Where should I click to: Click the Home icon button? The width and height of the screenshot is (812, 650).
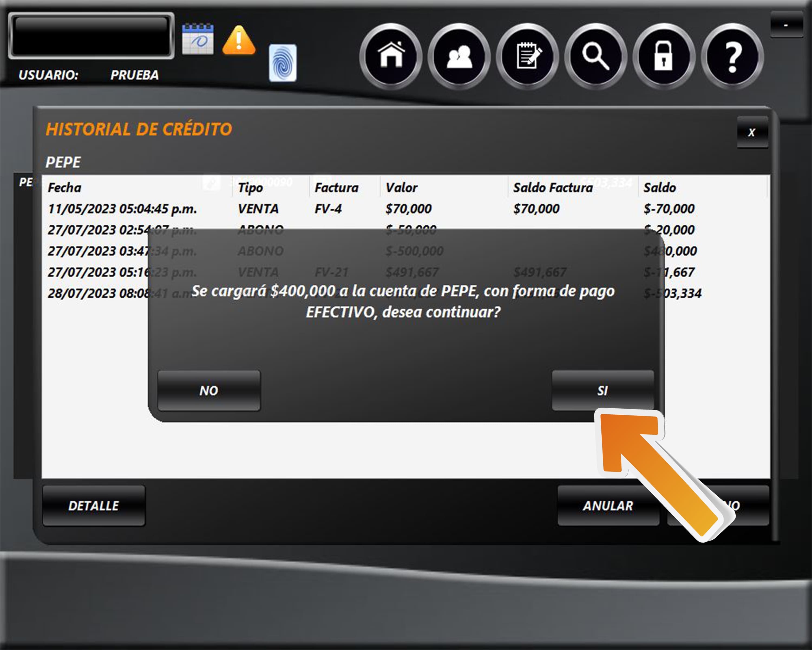click(x=391, y=56)
